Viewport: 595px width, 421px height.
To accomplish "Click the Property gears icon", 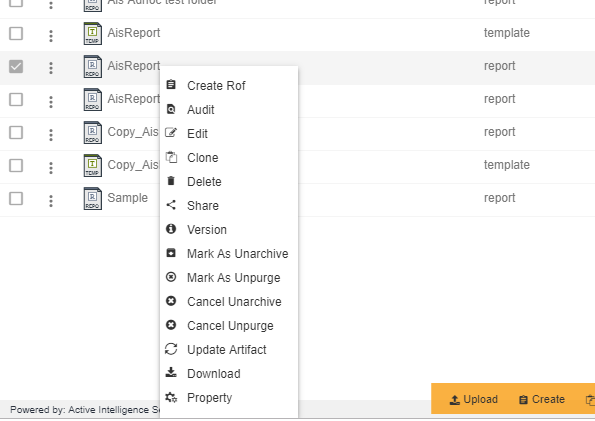I will [171, 397].
